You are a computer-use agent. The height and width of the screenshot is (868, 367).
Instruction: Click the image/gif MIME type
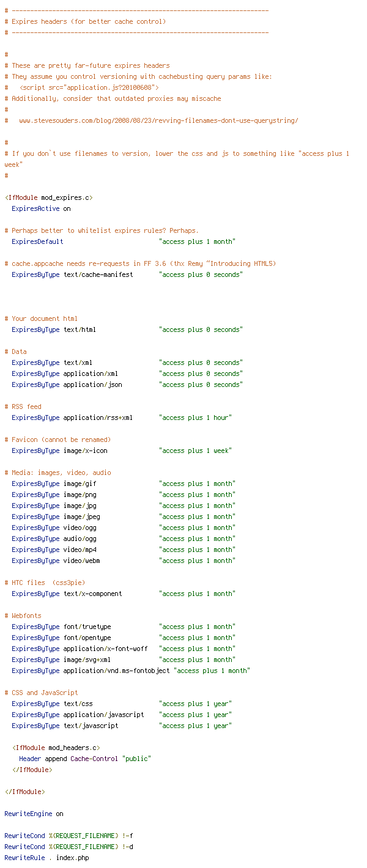(80, 484)
